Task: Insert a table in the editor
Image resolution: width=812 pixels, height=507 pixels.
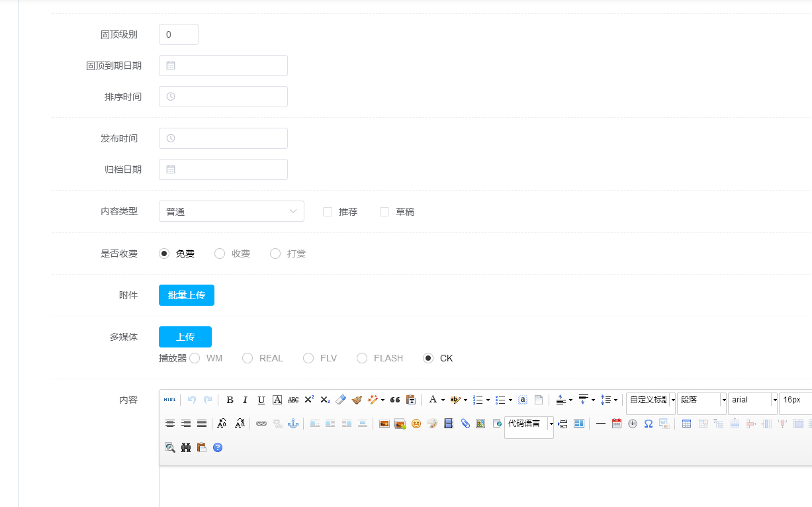Action: click(x=686, y=424)
